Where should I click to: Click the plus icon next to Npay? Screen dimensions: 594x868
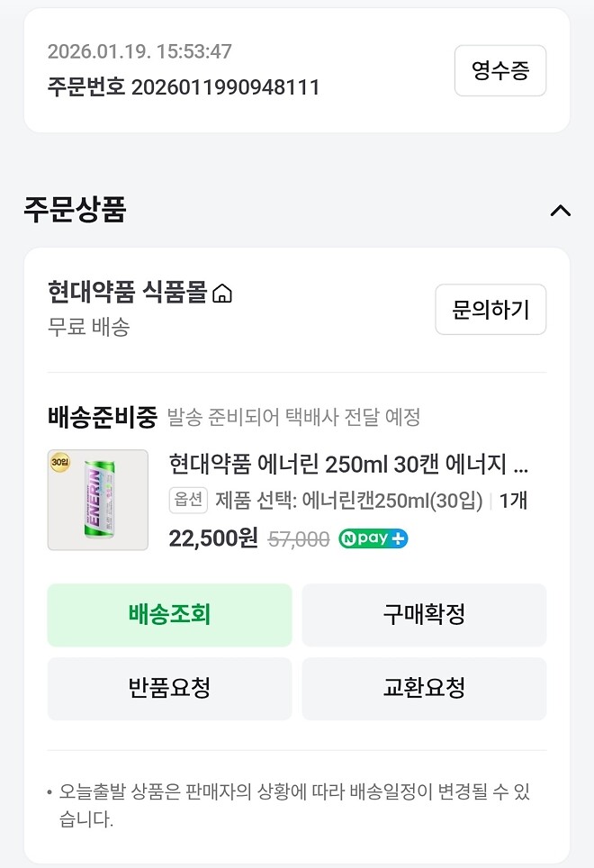click(x=396, y=538)
